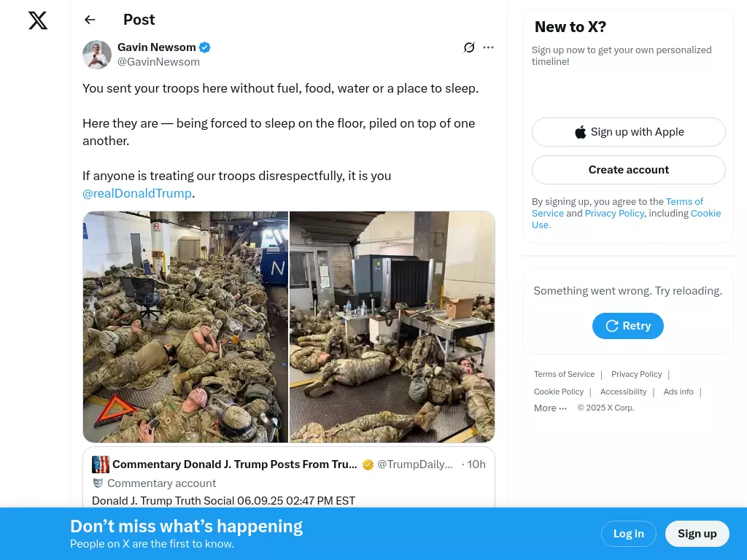
Task: Click the flag avatar of the quoted commentary account
Action: tap(101, 464)
